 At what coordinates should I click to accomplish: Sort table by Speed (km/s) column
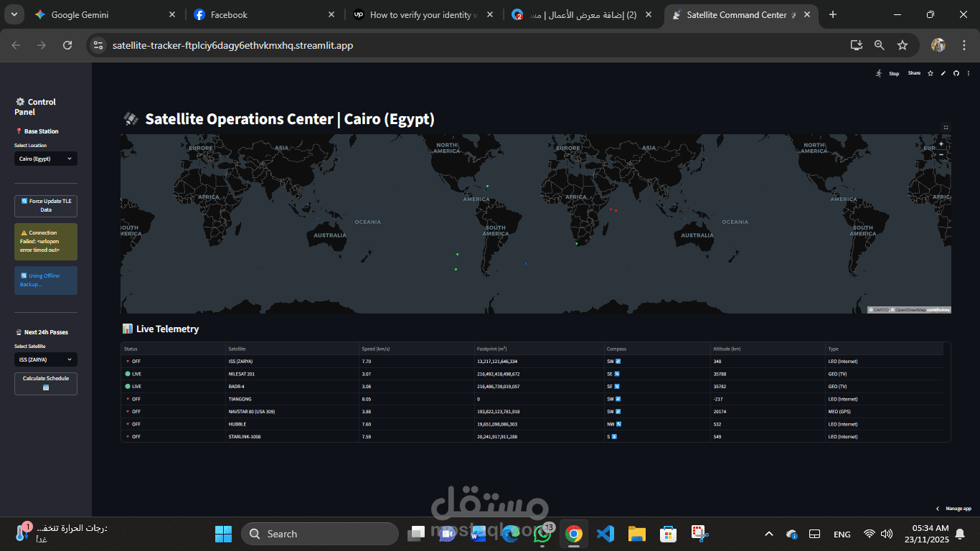[416, 349]
